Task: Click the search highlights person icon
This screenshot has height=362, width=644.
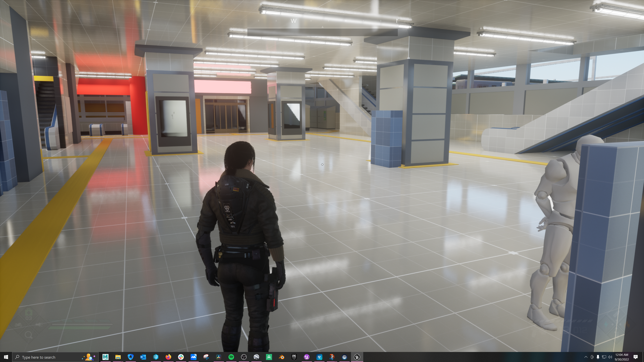Action: click(x=89, y=357)
